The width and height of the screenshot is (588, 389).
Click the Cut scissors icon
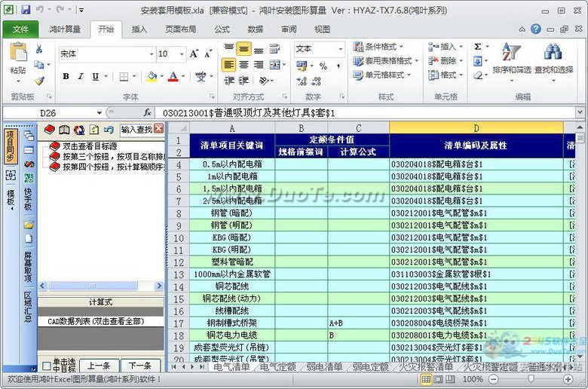[39, 49]
